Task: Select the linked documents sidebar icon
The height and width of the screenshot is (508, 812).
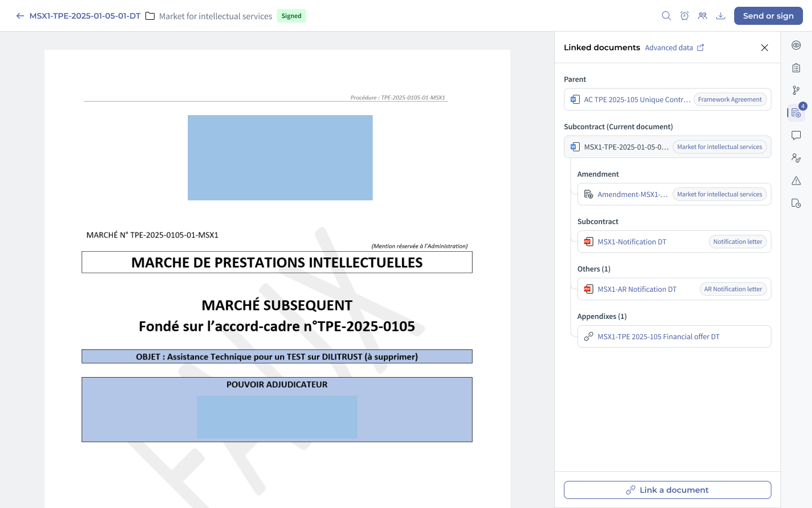Action: point(796,113)
